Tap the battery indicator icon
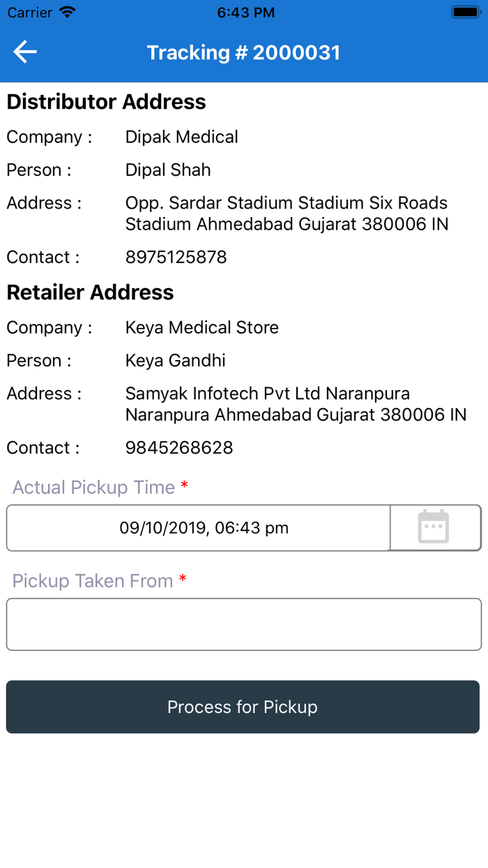This screenshot has height=868, width=488. tap(464, 13)
